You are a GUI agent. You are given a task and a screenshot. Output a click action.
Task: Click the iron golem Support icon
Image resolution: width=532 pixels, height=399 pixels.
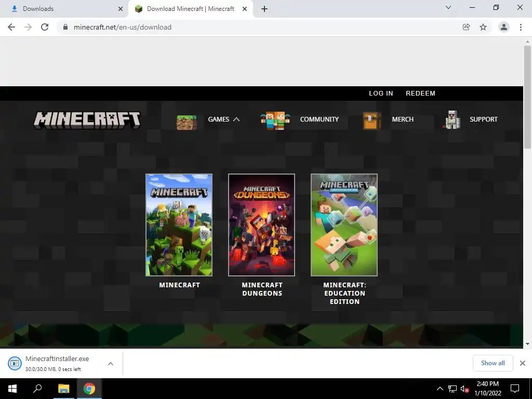coord(453,120)
